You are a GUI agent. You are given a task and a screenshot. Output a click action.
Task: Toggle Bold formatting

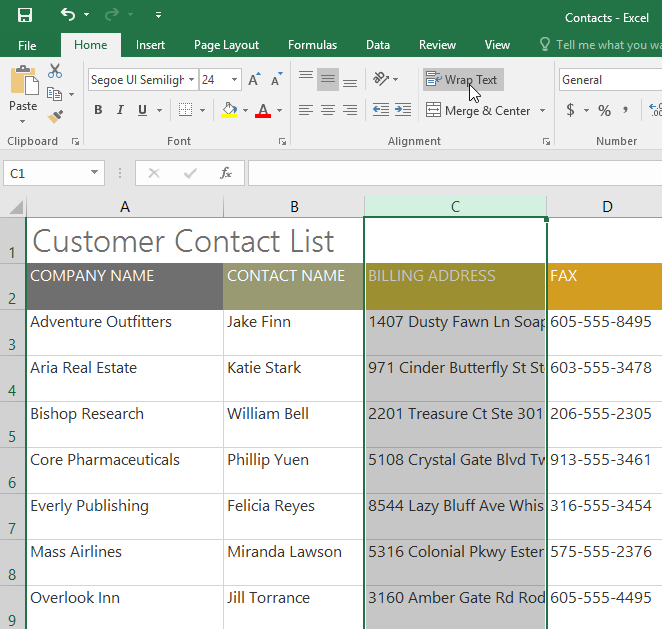(98, 110)
